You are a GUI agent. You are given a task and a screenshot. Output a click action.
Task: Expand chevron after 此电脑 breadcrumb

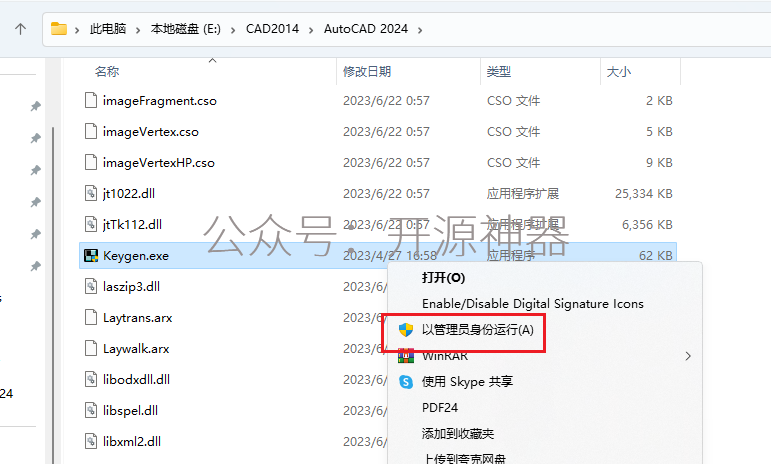pos(138,30)
